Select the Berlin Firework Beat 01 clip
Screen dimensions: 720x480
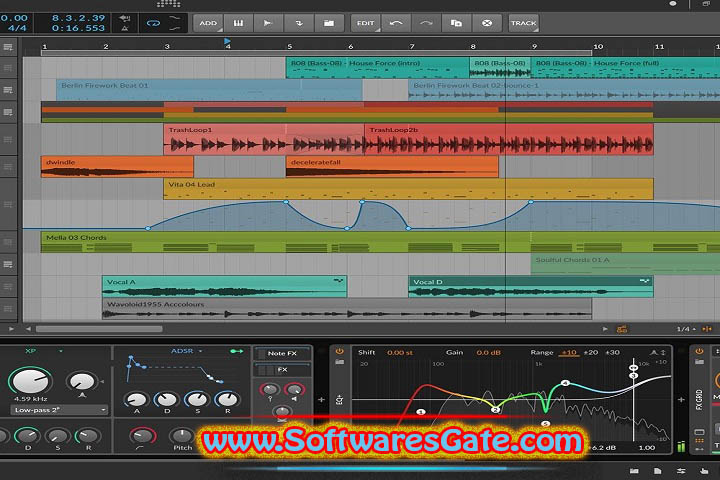pos(209,90)
